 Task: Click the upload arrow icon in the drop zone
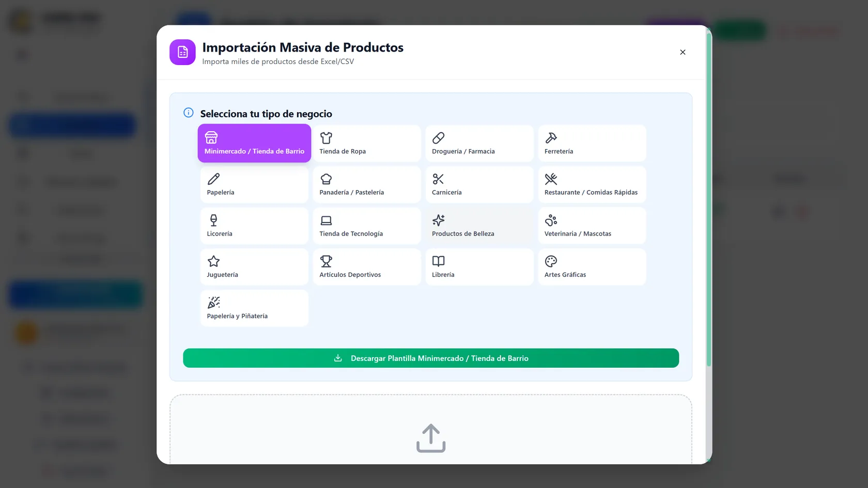[431, 438]
